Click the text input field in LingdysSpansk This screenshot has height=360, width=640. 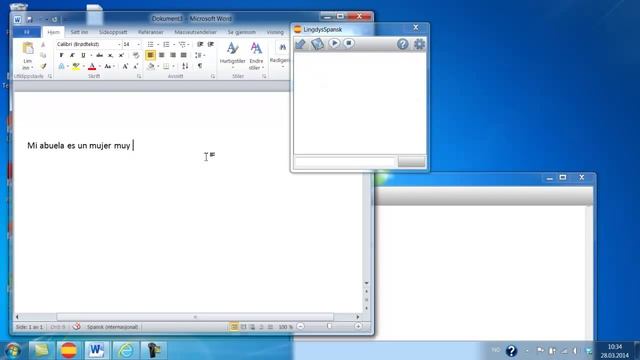(345, 162)
